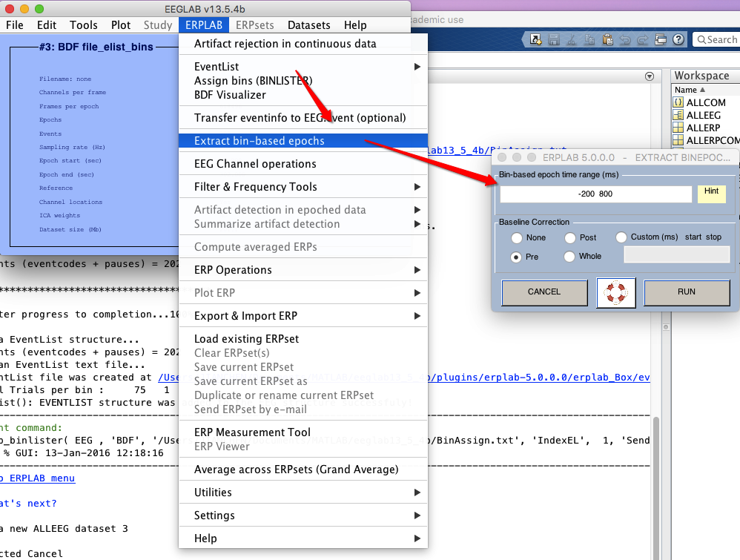The height and width of the screenshot is (560, 740).
Task: Expand Export & Import ERP submenu
Action: tap(417, 316)
